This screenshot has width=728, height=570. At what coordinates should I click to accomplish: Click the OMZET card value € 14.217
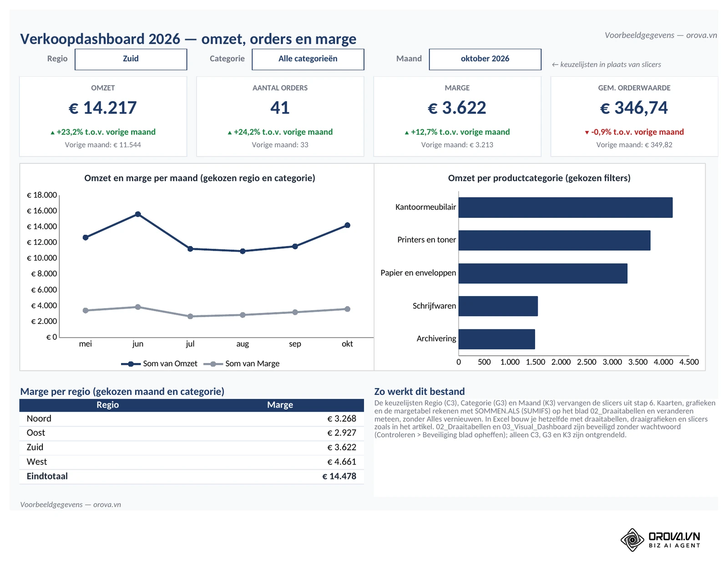click(x=103, y=108)
